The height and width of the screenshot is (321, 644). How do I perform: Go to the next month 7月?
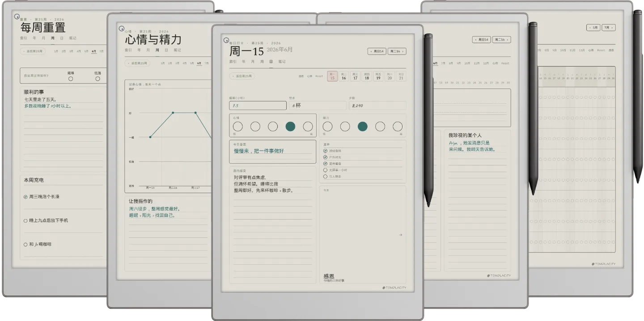click(x=608, y=28)
